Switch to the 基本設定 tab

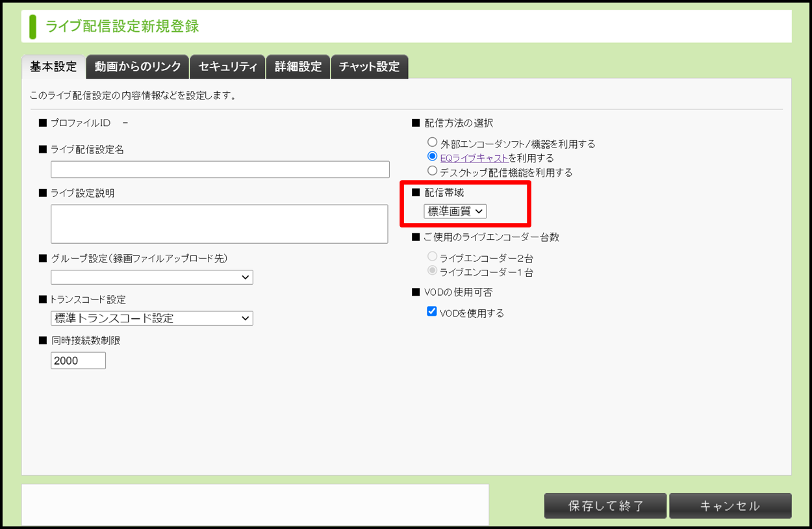click(53, 67)
